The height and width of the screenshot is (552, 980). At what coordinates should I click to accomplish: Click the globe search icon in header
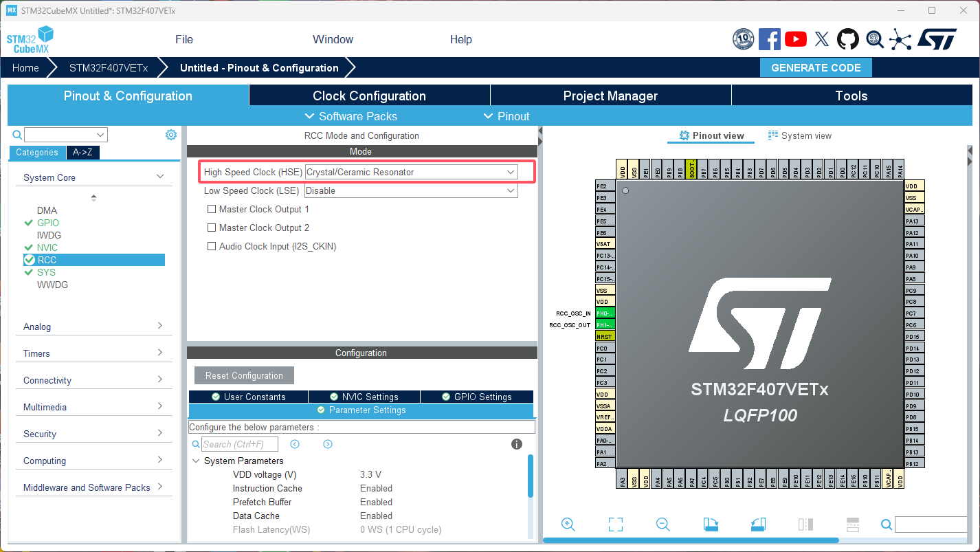(874, 39)
